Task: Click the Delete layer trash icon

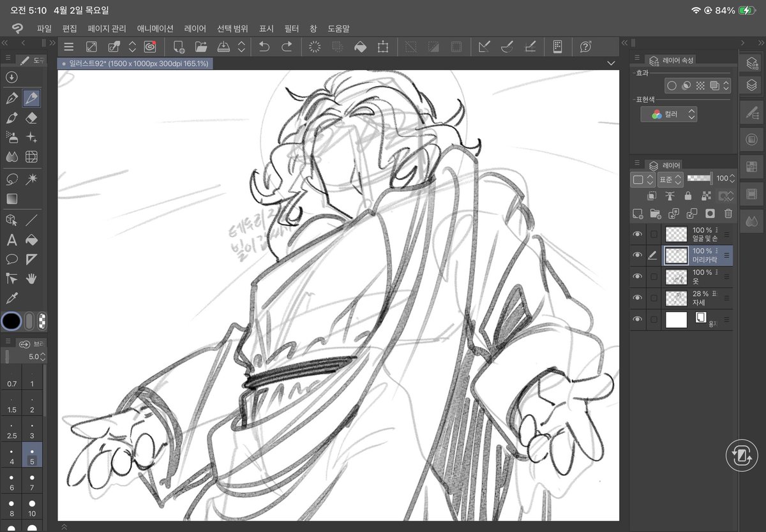Action: click(x=728, y=214)
